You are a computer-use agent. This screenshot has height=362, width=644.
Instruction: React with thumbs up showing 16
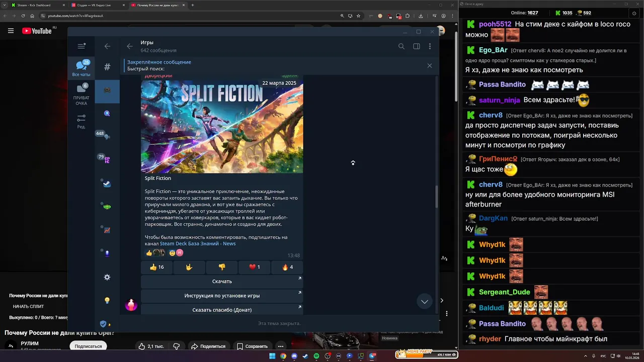click(156, 267)
